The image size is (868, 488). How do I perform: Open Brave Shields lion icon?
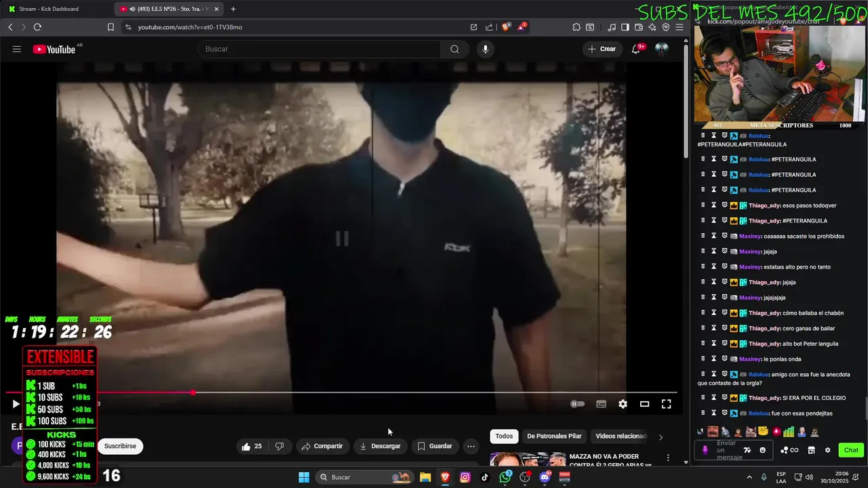pyautogui.click(x=506, y=27)
